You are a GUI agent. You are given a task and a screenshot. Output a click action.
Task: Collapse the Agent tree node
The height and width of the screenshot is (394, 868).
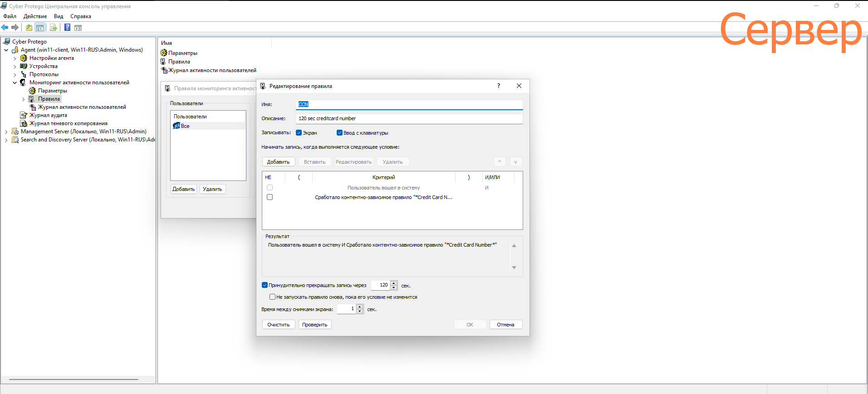[6, 50]
